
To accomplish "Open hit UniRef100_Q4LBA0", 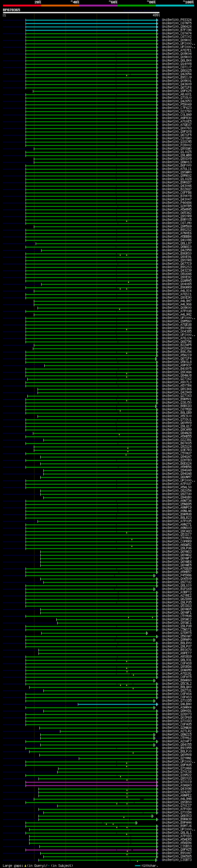I will click(x=177, y=704).
